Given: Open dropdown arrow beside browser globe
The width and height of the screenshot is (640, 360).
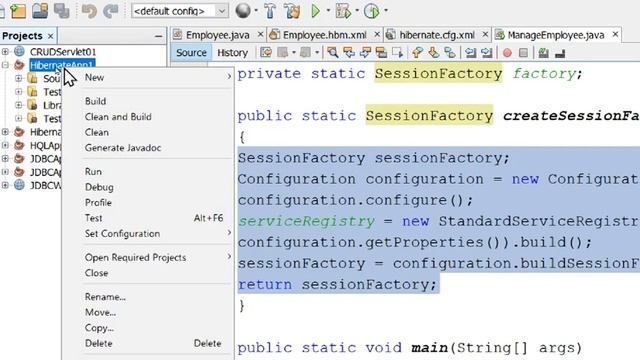Looking at the screenshot, I should (x=256, y=11).
